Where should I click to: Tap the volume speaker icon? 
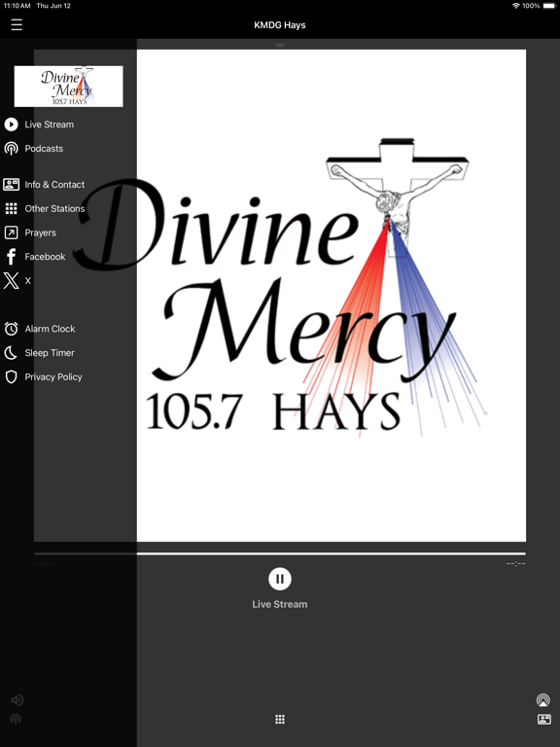(x=17, y=700)
